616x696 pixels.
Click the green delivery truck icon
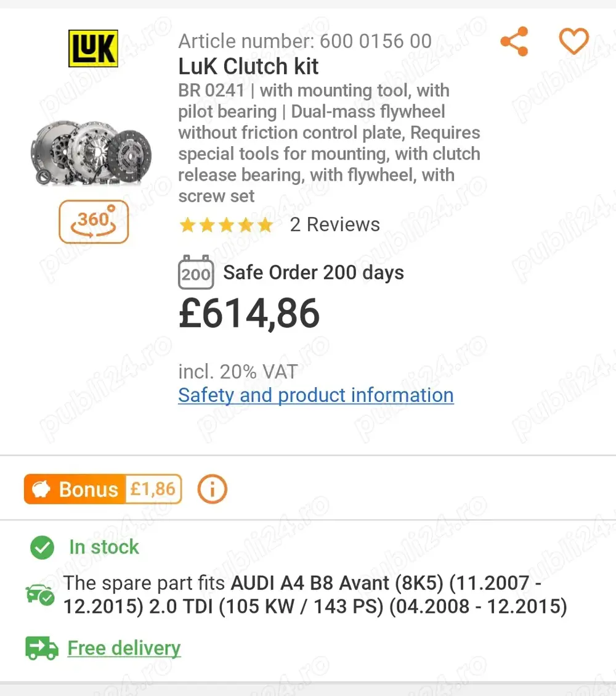point(42,648)
